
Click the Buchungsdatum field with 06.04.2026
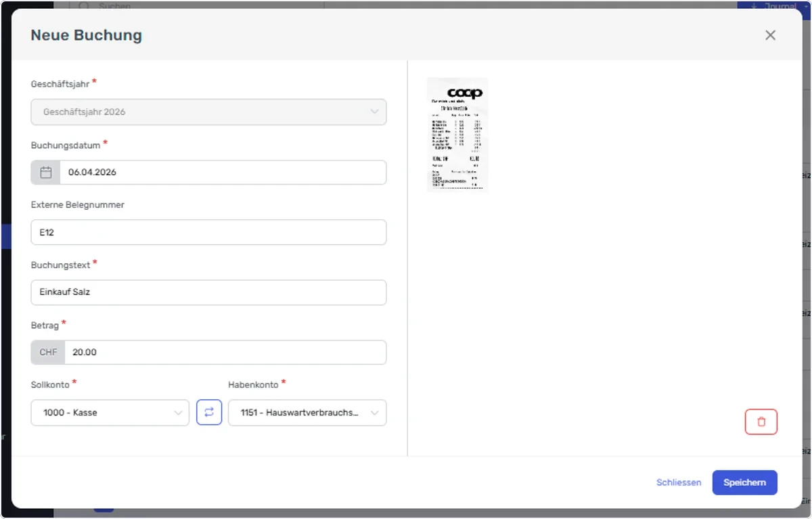click(x=223, y=173)
